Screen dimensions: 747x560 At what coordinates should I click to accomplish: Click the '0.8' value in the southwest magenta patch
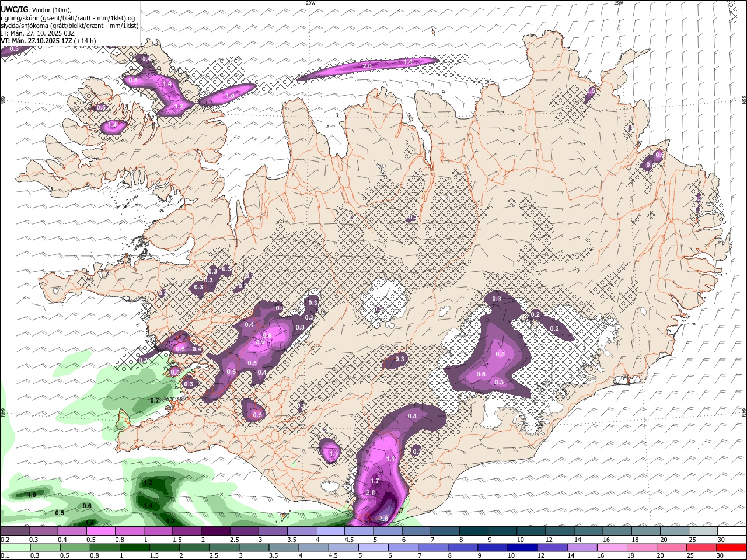pyautogui.click(x=268, y=335)
